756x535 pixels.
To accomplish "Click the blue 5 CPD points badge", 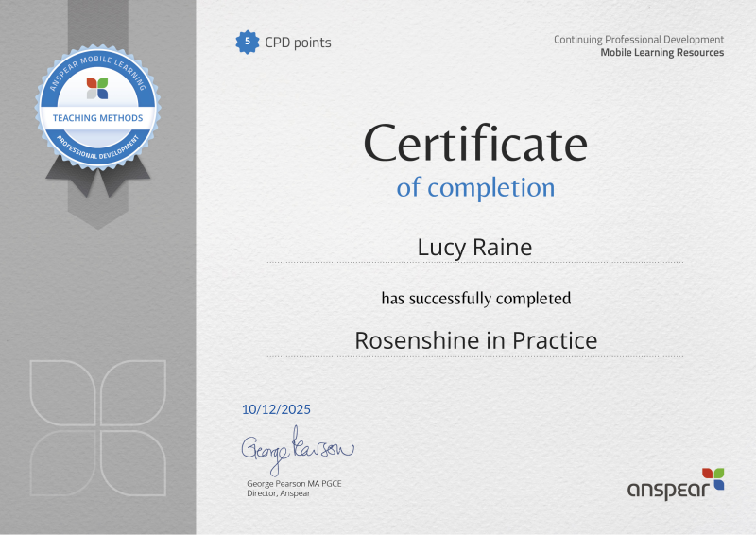I will (x=248, y=42).
